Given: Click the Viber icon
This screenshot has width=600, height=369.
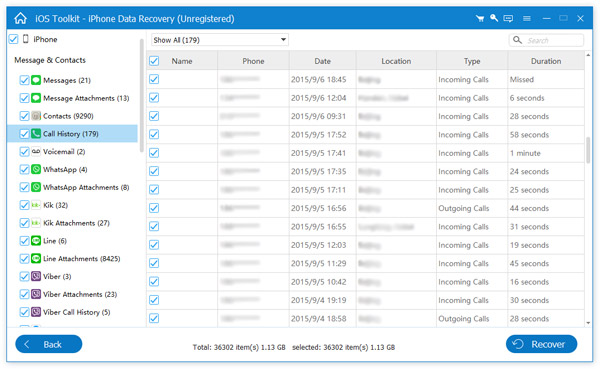Looking at the screenshot, I should [x=36, y=276].
